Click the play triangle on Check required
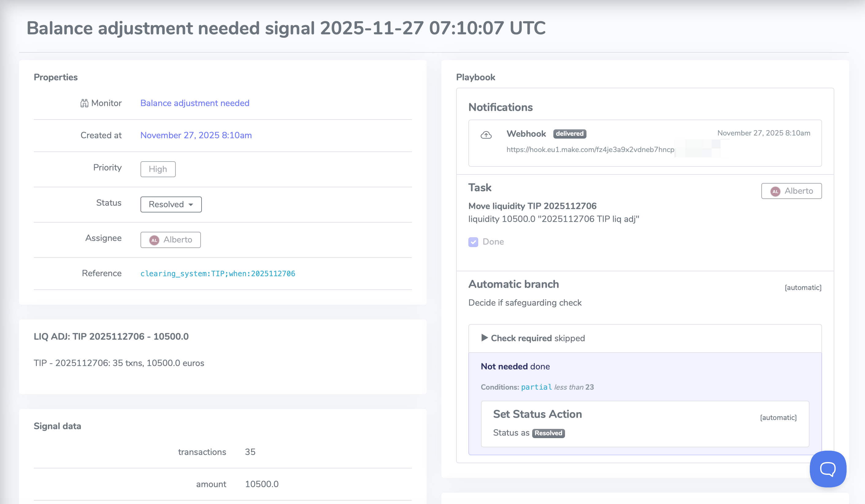 (485, 338)
